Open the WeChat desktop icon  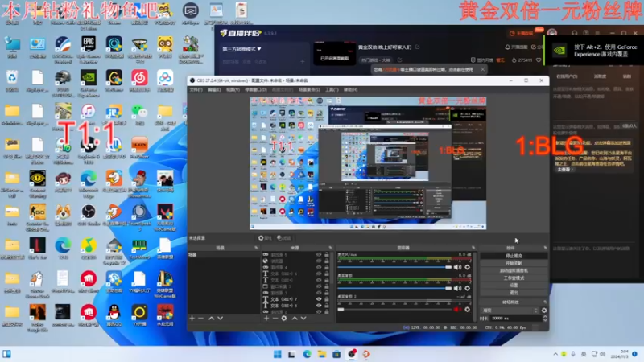(139, 111)
